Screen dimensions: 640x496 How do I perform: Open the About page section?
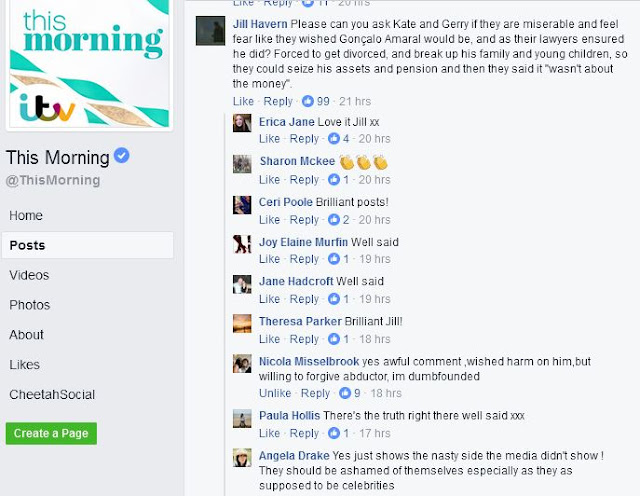pos(26,335)
